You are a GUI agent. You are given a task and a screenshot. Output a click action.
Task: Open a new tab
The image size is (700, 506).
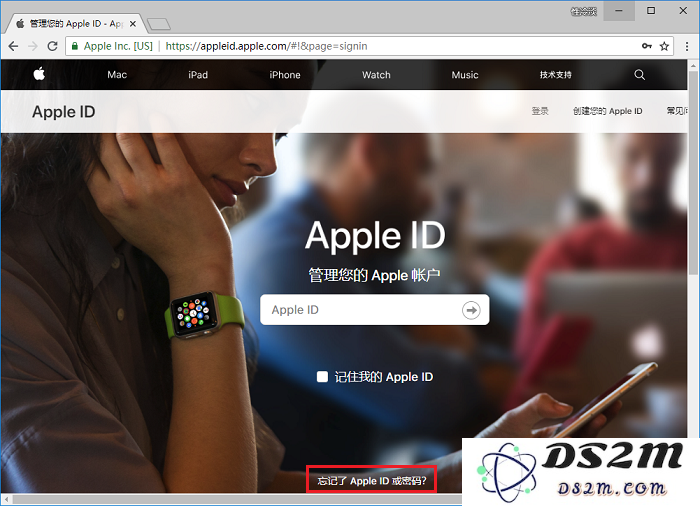[158, 24]
